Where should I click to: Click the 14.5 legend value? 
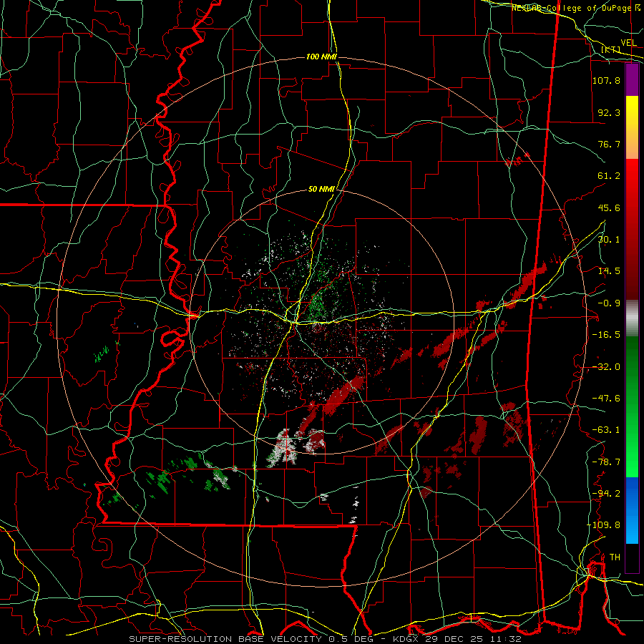coord(610,271)
